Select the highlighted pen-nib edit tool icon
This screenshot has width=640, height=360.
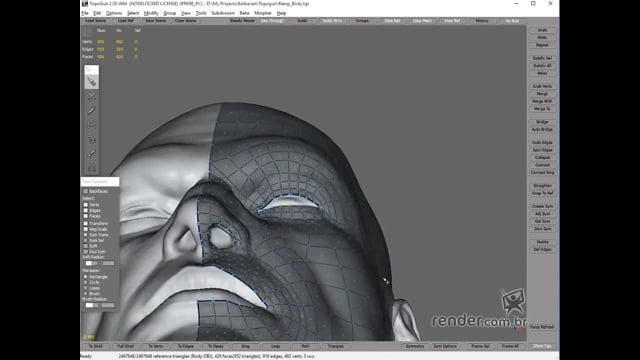[x=91, y=82]
